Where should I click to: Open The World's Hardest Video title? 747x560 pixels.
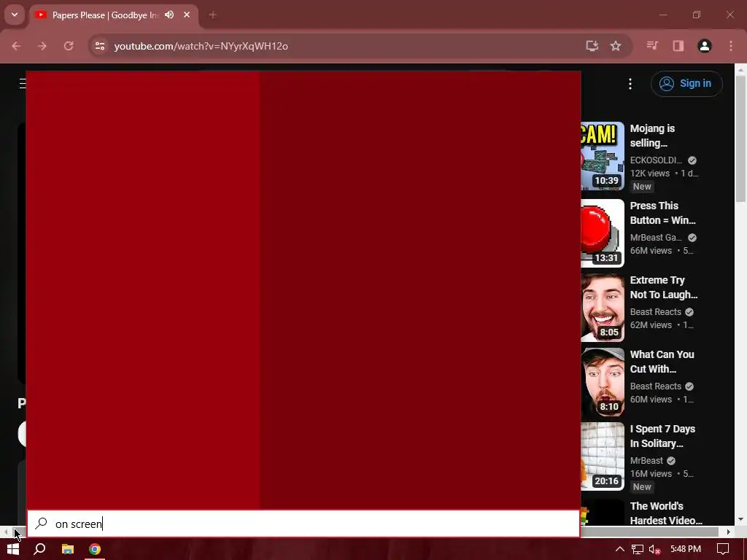click(x=666, y=513)
